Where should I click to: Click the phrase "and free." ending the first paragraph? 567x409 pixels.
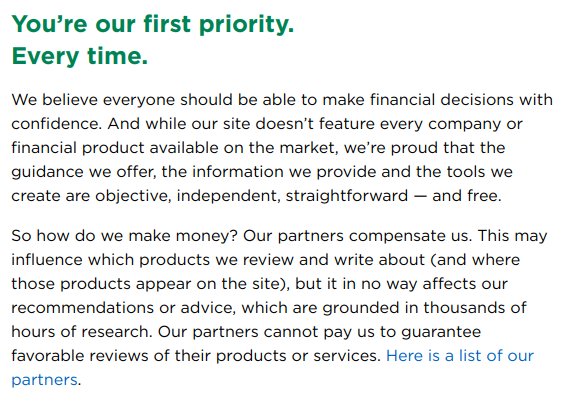tap(467, 196)
